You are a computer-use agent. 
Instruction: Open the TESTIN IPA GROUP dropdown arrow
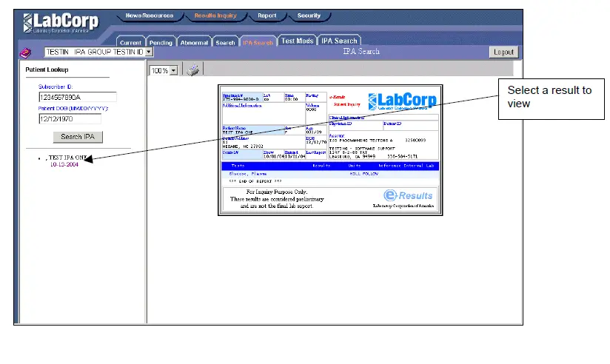(149, 52)
